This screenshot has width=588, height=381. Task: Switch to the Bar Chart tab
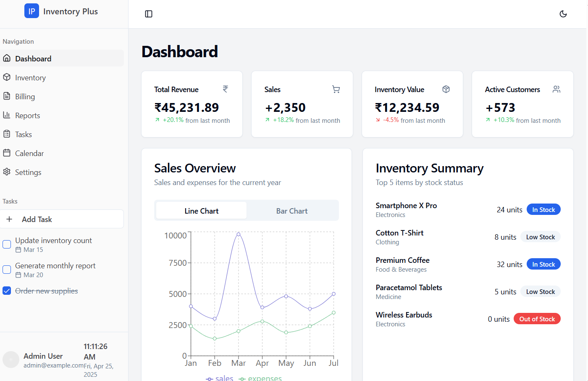[x=292, y=211]
